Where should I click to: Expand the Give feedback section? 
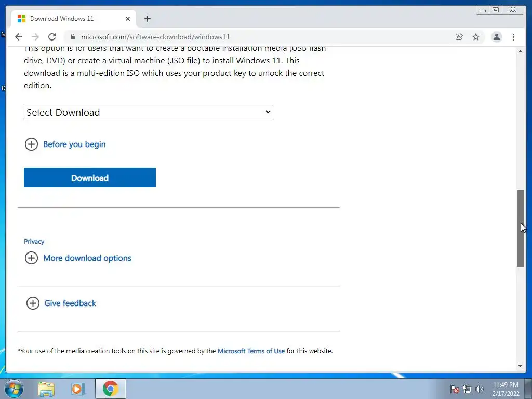coord(61,303)
